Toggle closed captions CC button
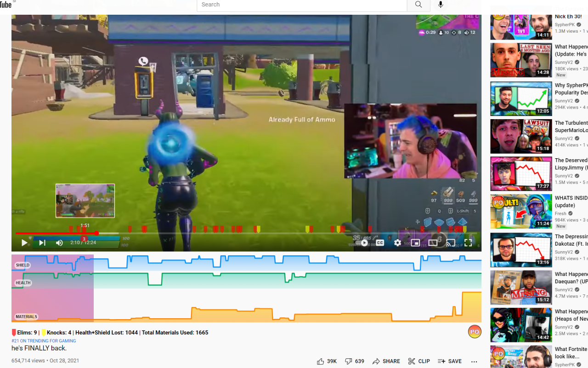The width and height of the screenshot is (588, 368). point(380,243)
